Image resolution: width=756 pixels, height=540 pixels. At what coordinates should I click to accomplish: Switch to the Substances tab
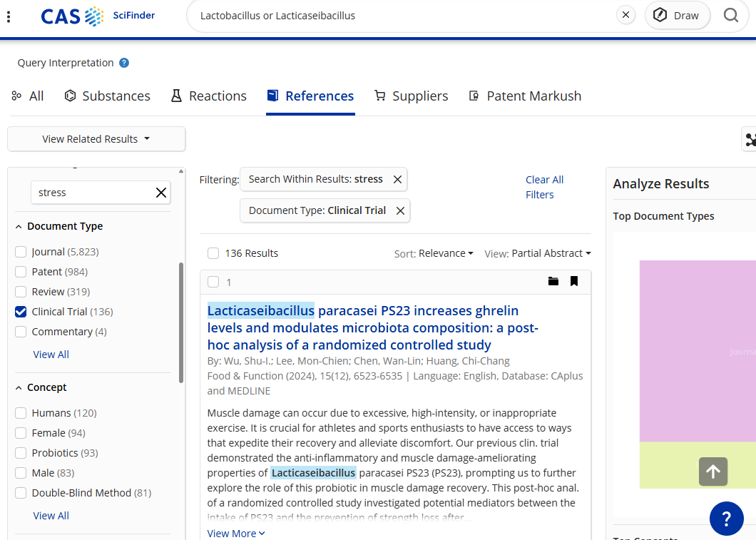tap(108, 96)
